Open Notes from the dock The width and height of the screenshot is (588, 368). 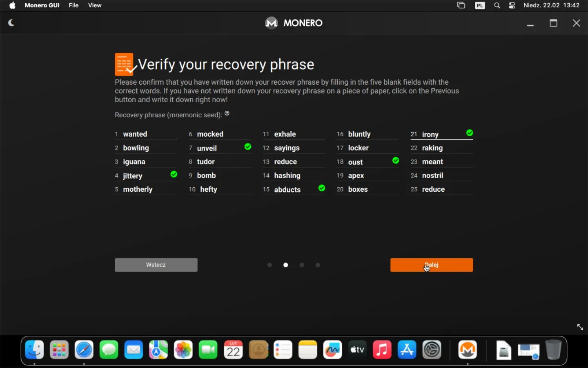tap(308, 350)
